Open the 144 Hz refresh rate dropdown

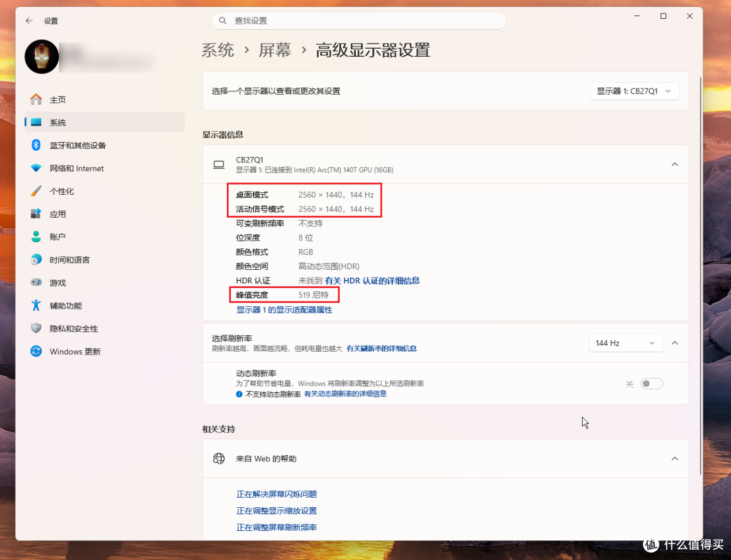pyautogui.click(x=625, y=343)
